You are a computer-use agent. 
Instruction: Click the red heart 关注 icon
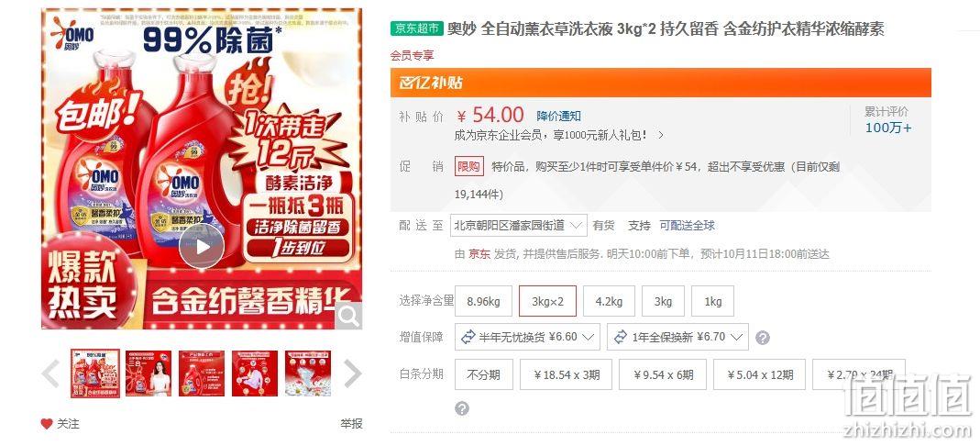tap(47, 424)
